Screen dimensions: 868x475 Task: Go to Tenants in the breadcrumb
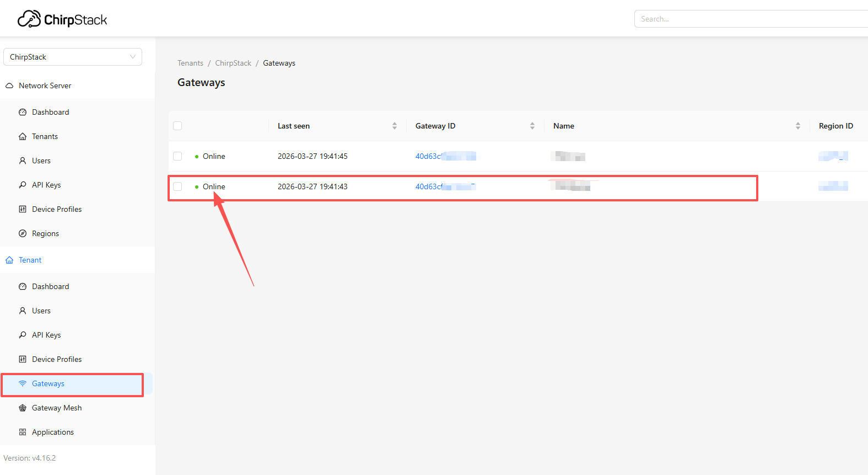[190, 63]
